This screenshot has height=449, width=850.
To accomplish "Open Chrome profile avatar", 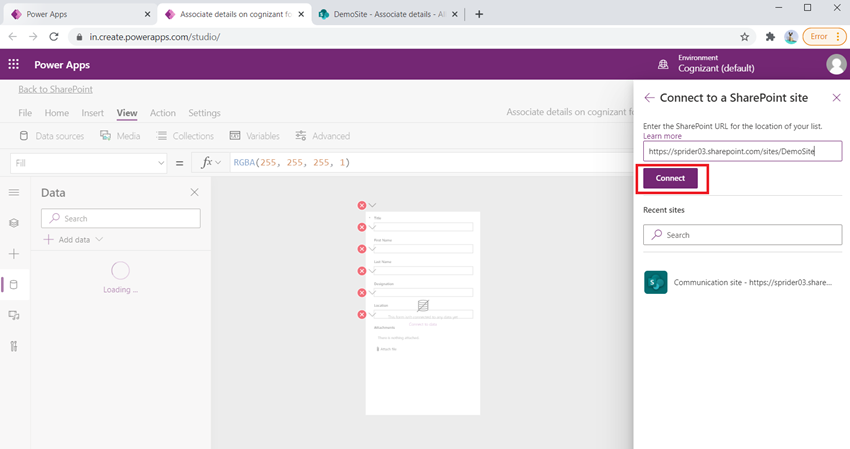I will pos(791,37).
